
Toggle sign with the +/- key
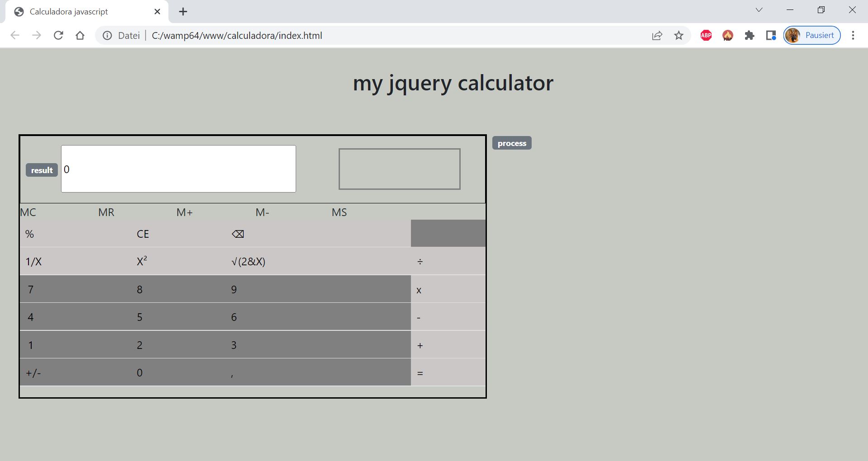pos(33,373)
